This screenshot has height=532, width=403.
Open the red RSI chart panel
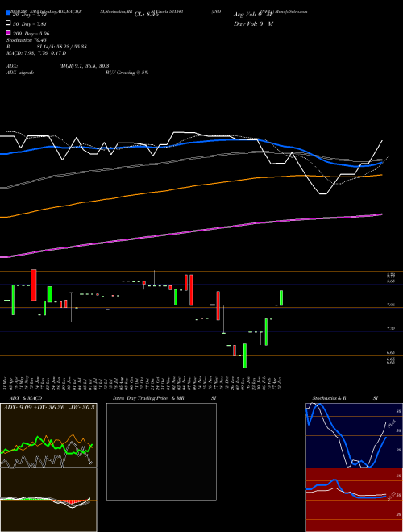pos(354,500)
